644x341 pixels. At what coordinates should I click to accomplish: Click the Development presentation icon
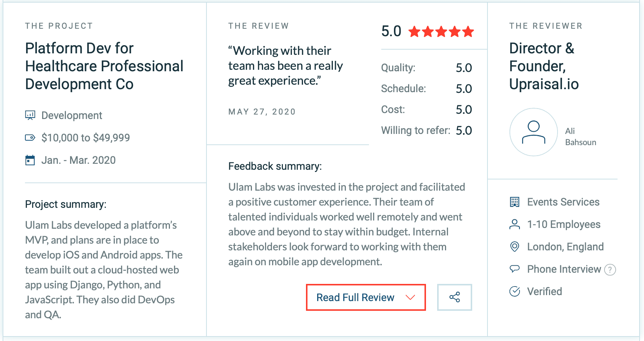coord(30,115)
